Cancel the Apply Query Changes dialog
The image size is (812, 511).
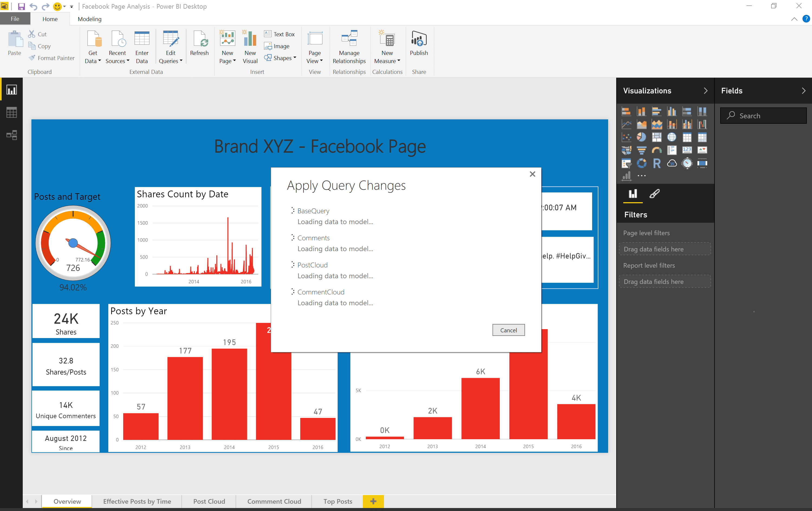click(x=508, y=330)
